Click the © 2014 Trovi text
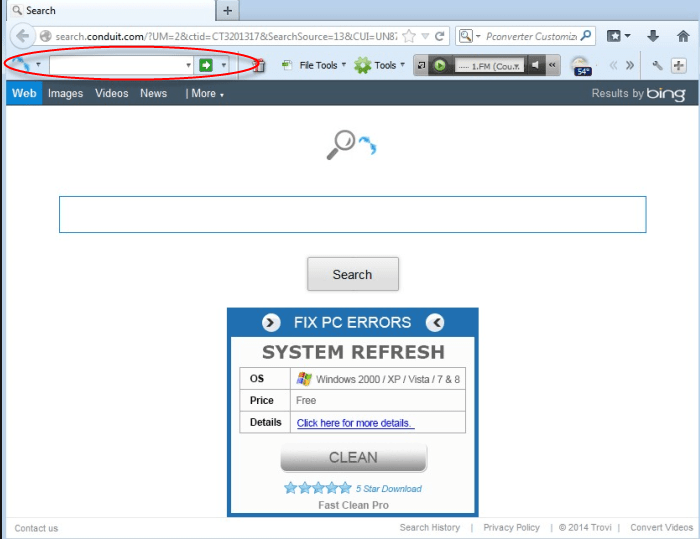700x539 pixels. [x=585, y=527]
